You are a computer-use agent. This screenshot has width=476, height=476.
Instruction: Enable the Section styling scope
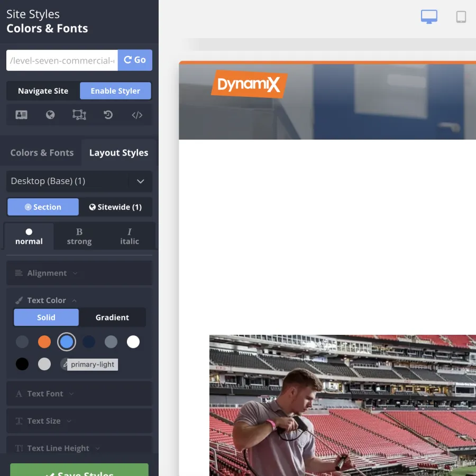[x=42, y=207]
